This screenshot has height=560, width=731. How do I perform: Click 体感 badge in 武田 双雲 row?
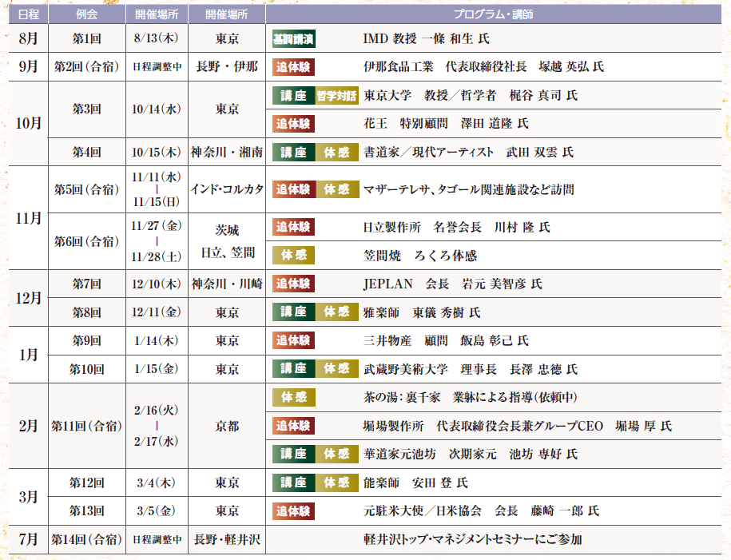336,152
